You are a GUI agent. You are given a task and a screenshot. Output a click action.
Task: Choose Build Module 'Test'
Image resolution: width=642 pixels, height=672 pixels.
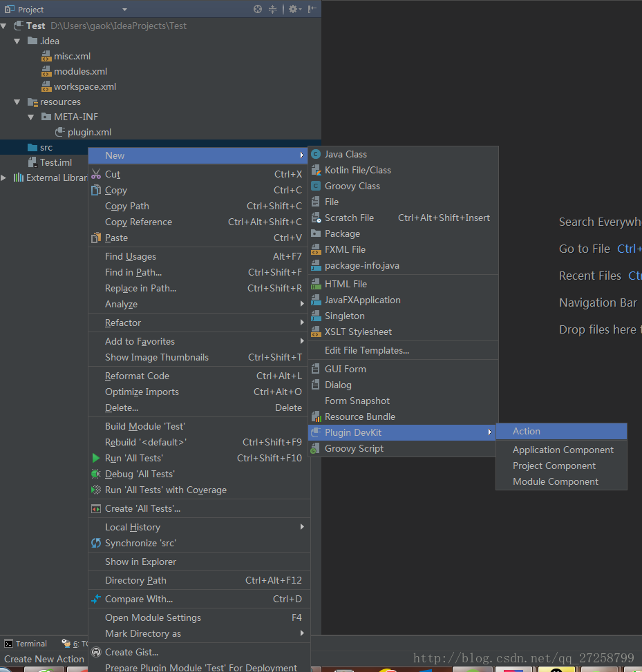[x=199, y=426]
